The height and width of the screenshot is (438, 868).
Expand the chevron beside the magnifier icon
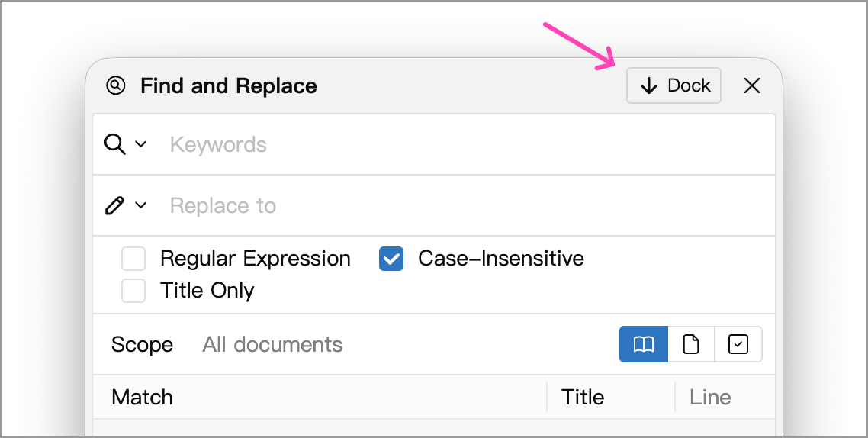(x=141, y=144)
